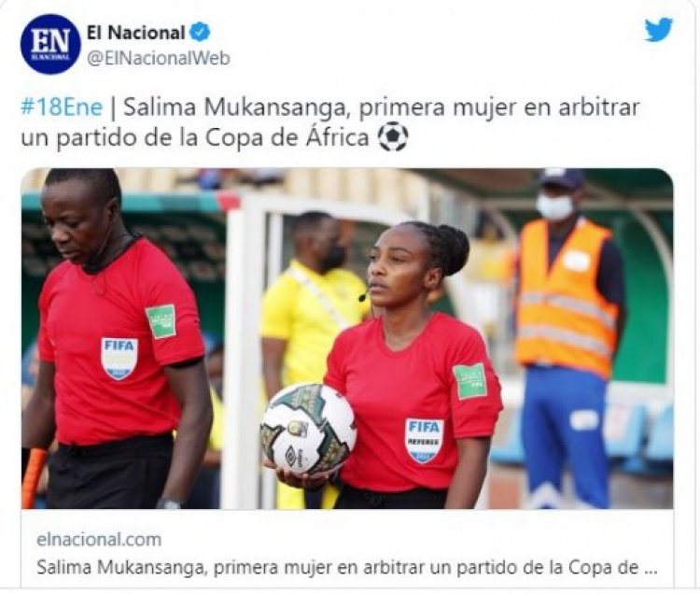Click the orange assistant referee flag

34,478
